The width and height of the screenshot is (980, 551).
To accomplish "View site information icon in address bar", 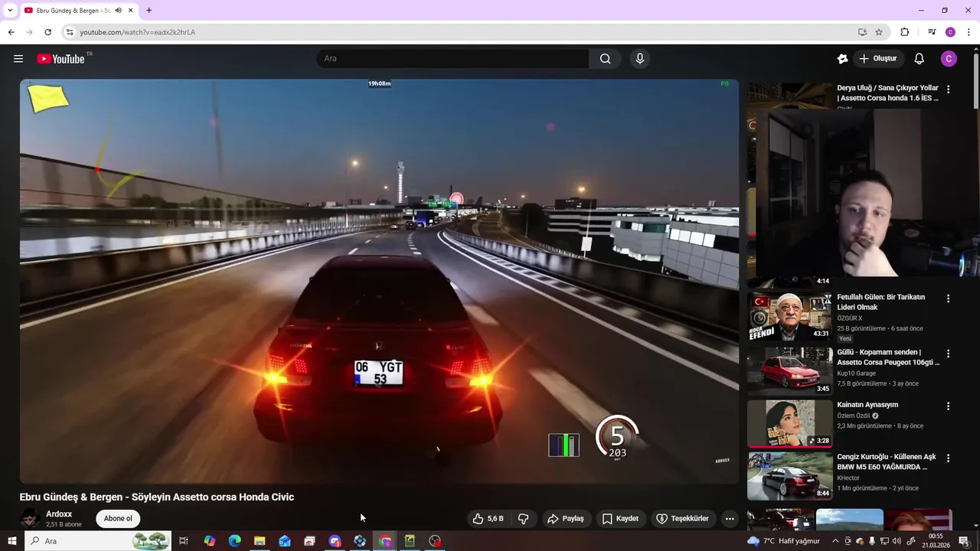I will pos(70,32).
